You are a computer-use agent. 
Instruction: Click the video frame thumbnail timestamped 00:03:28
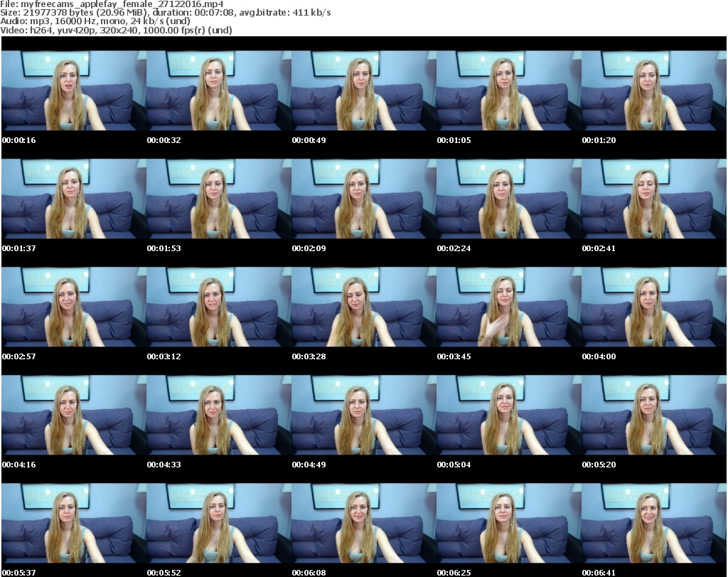coord(364,307)
